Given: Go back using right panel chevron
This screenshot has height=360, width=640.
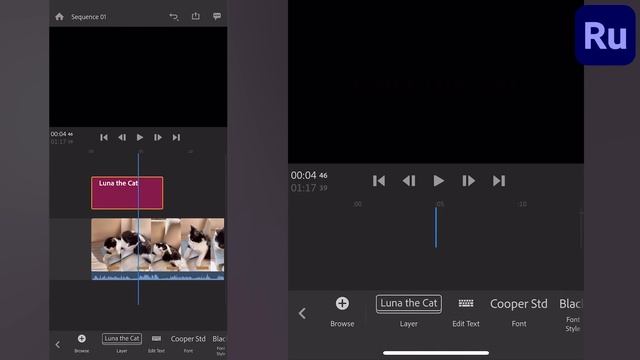Looking at the screenshot, I should click(302, 313).
